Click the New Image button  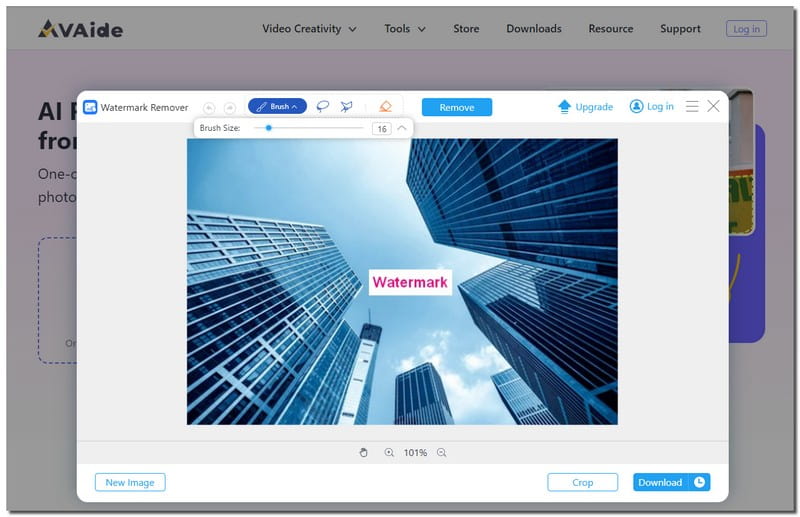[130, 482]
